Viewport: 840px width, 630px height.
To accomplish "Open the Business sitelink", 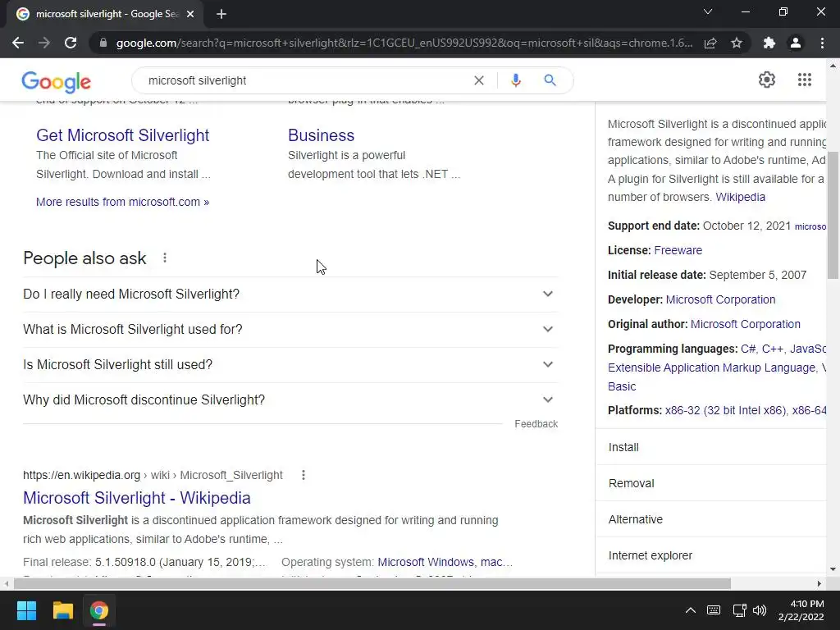I will (x=321, y=135).
